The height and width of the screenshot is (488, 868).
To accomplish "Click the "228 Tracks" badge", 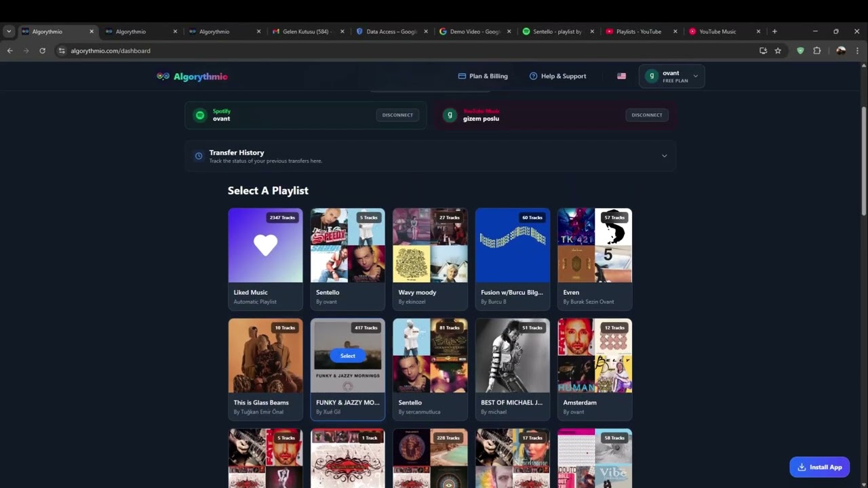I will pyautogui.click(x=448, y=438).
